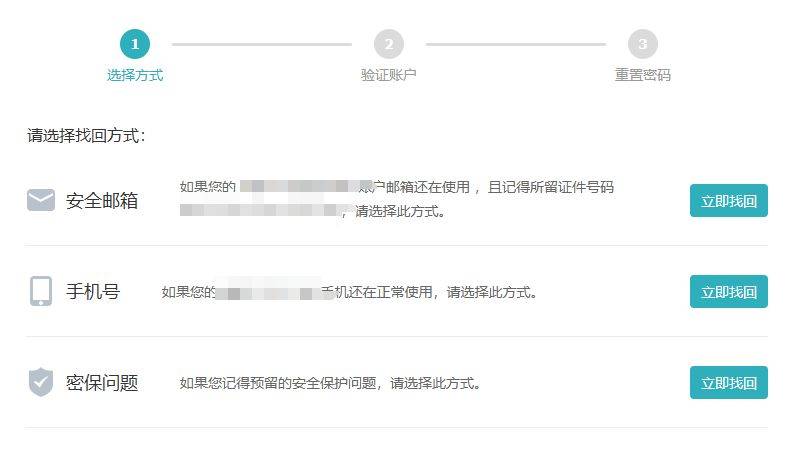This screenshot has width=787, height=453.
Task: Click the progress line between steps 2 and 3
Action: click(x=516, y=44)
